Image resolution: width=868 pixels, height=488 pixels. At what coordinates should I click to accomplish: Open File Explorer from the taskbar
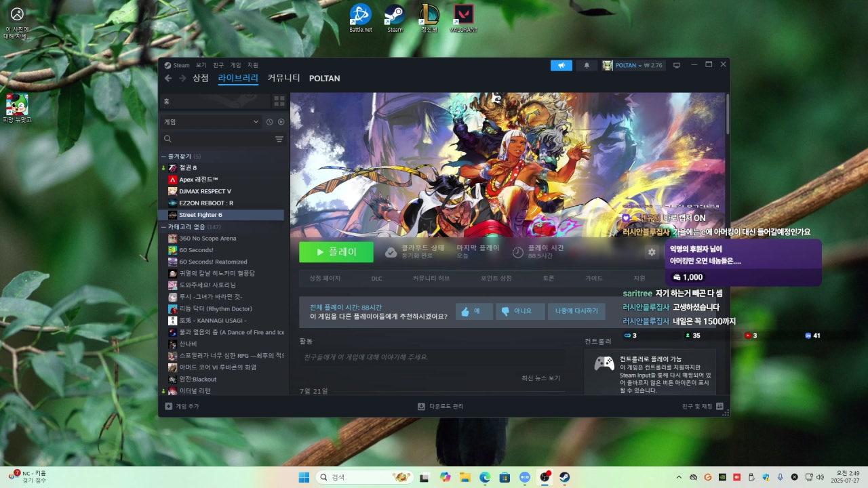[465, 477]
